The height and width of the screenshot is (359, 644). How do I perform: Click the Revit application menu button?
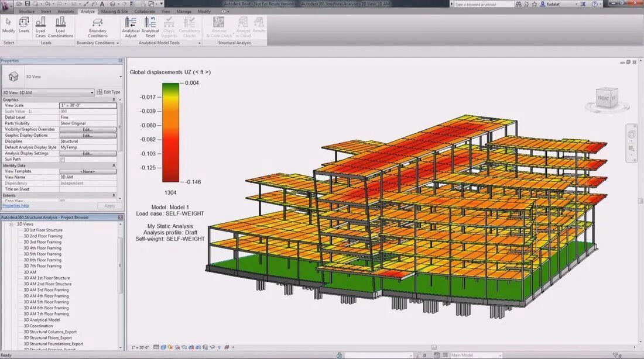[x=6, y=6]
